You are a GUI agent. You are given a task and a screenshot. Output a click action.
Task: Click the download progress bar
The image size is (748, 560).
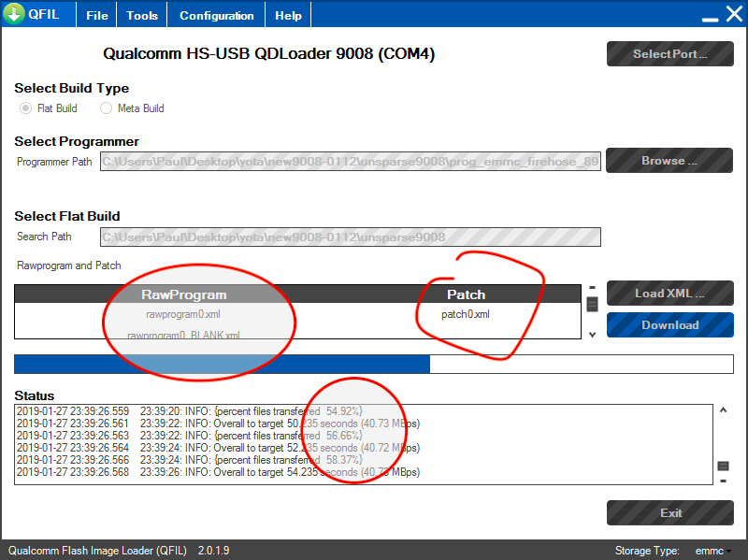[x=373, y=364]
